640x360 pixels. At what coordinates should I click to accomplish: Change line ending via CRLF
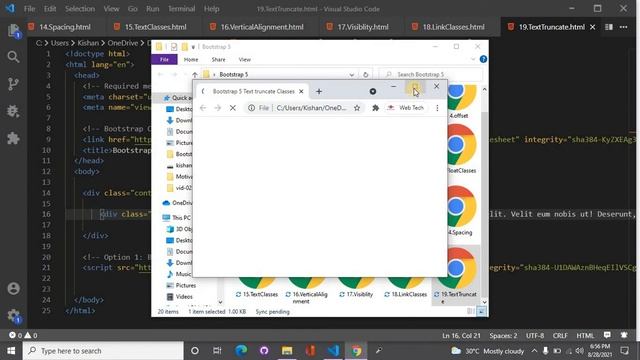tap(560, 336)
